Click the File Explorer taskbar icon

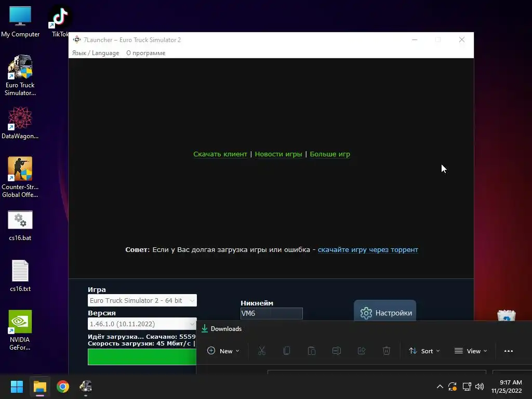(x=39, y=387)
